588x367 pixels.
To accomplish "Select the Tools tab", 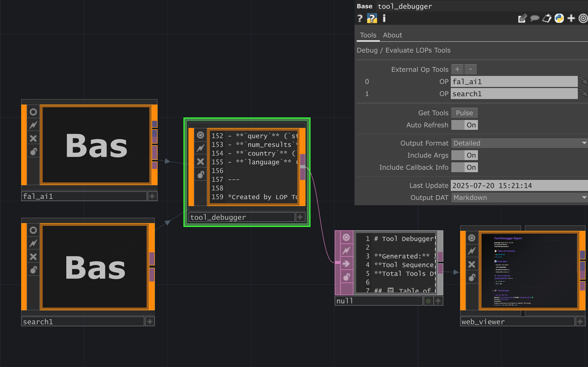I will (x=368, y=35).
